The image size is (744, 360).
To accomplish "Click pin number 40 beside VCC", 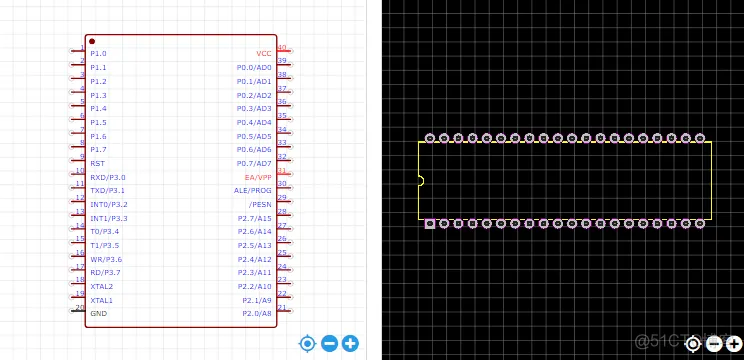I will click(282, 48).
